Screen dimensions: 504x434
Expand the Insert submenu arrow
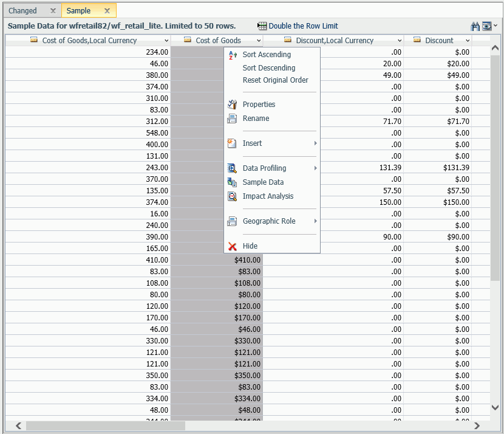[x=316, y=143]
